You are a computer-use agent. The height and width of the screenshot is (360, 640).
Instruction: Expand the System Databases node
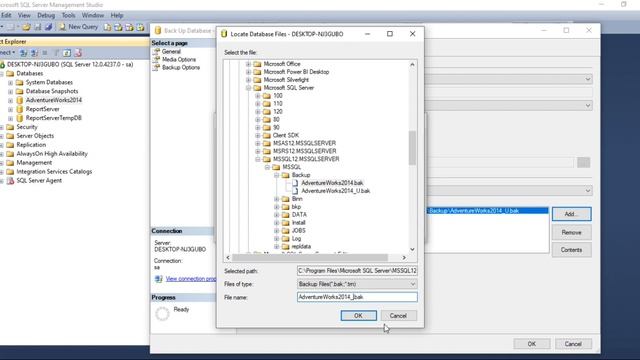(11, 82)
